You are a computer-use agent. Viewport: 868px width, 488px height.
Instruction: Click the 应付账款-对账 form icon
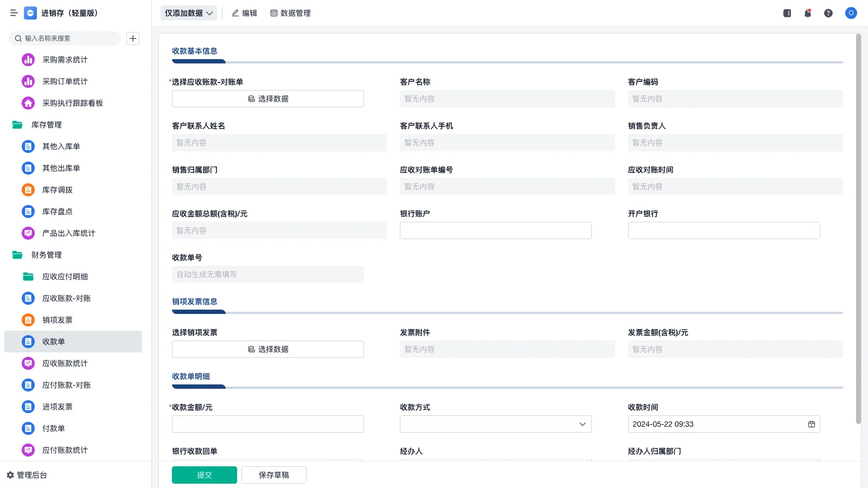(28, 385)
